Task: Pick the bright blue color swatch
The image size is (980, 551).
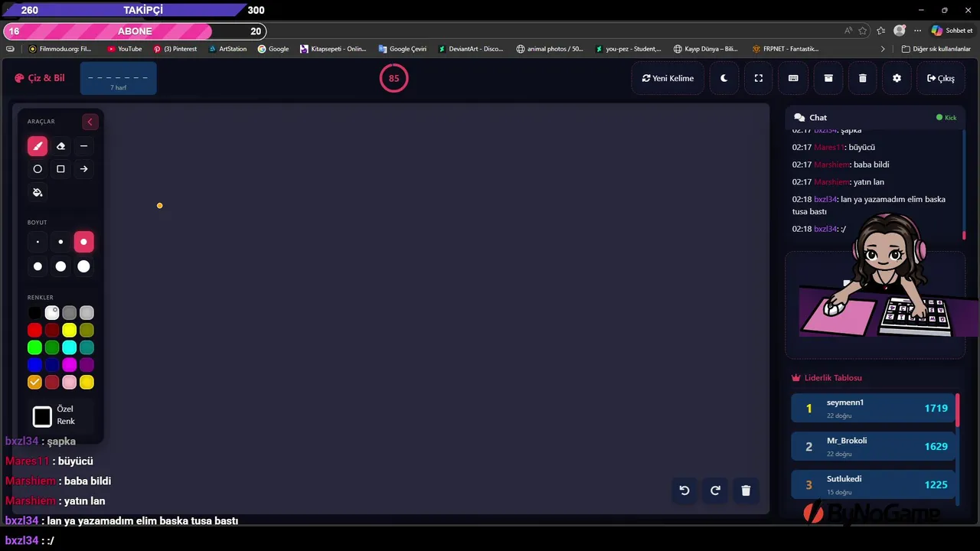Action: click(34, 365)
